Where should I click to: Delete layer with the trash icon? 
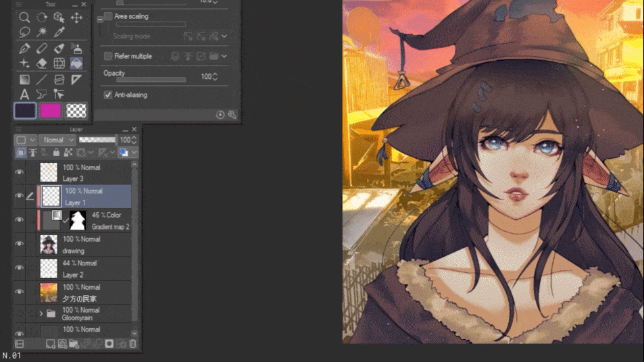click(x=132, y=344)
